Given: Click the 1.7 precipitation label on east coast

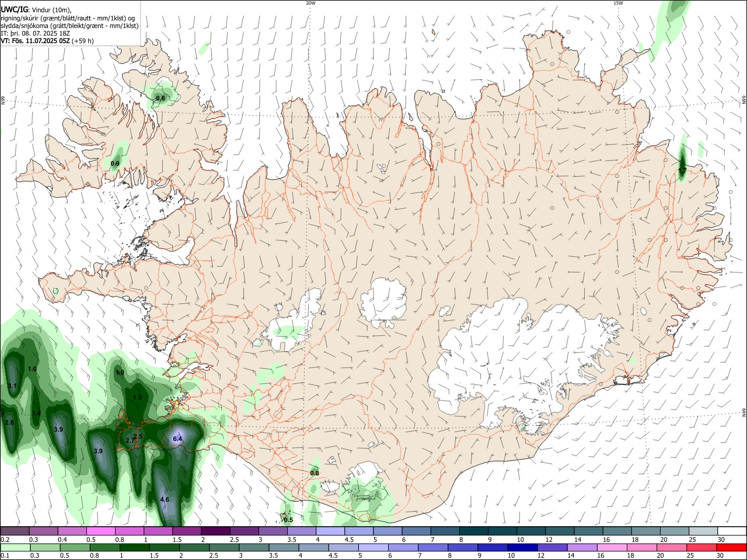Looking at the screenshot, I should [682, 171].
